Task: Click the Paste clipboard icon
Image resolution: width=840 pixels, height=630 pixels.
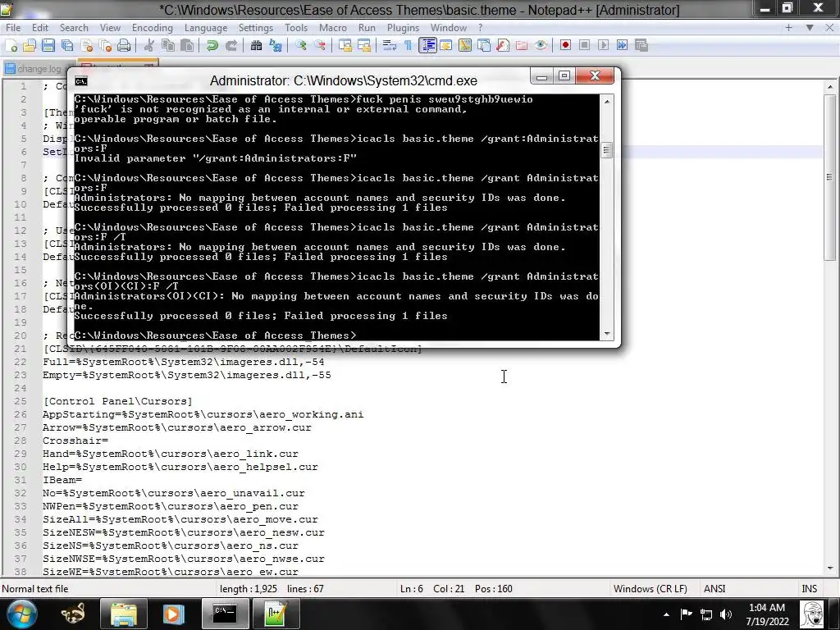Action: (187, 46)
